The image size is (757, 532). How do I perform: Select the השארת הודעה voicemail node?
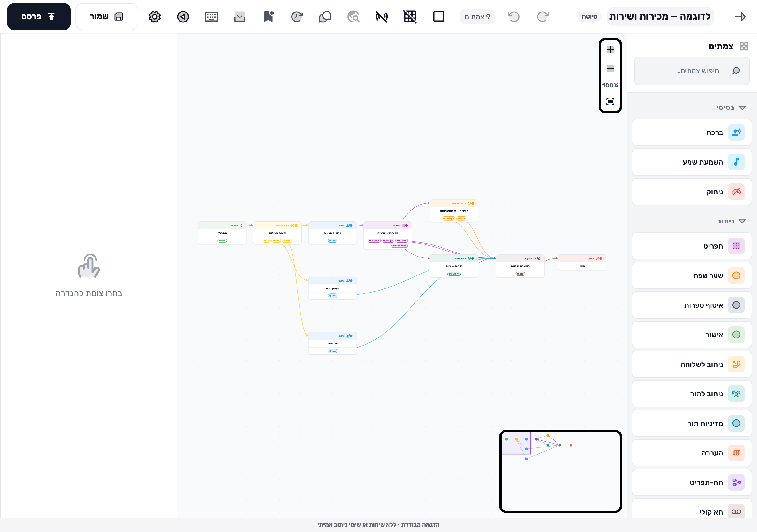pyautogui.click(x=520, y=266)
